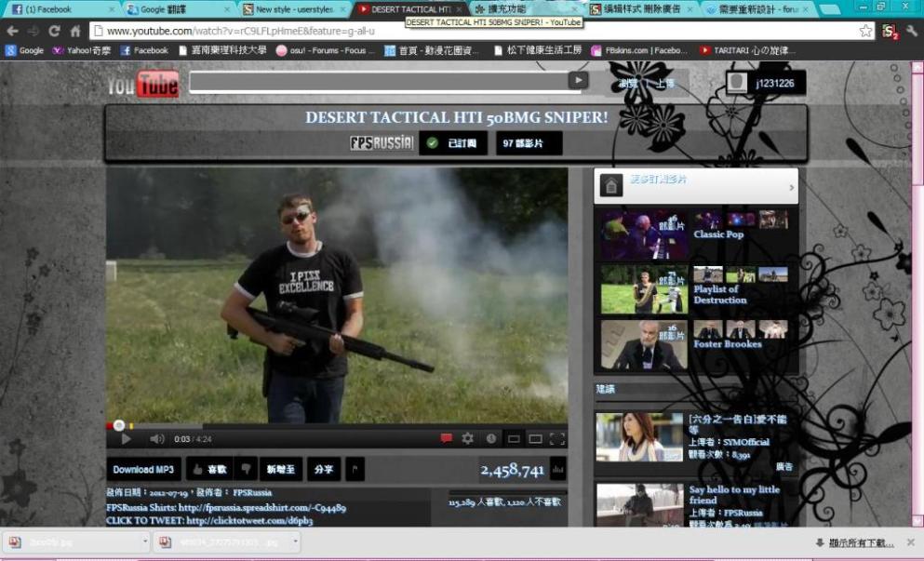This screenshot has width=924, height=561.
Task: Open the browser home page icon
Action: click(75, 31)
